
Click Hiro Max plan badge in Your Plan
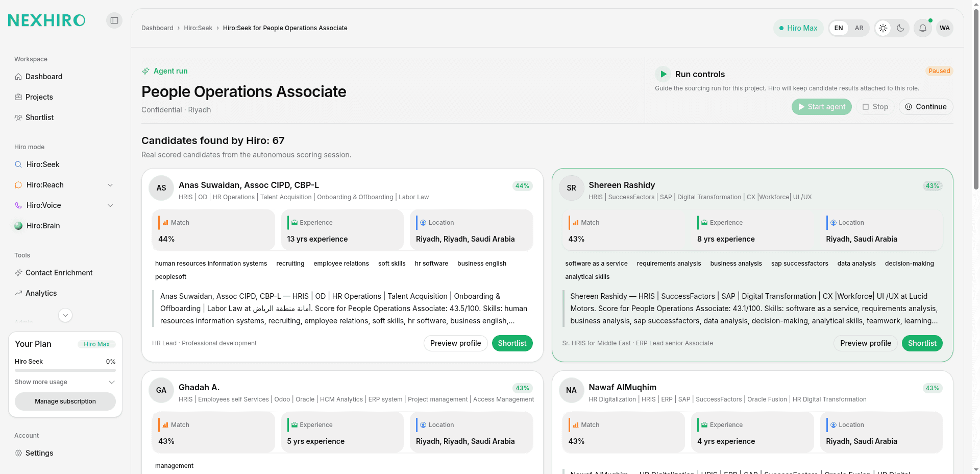pyautogui.click(x=96, y=344)
